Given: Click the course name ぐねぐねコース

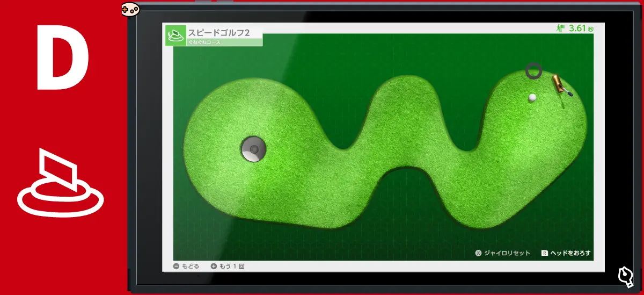Looking at the screenshot, I should click(204, 42).
